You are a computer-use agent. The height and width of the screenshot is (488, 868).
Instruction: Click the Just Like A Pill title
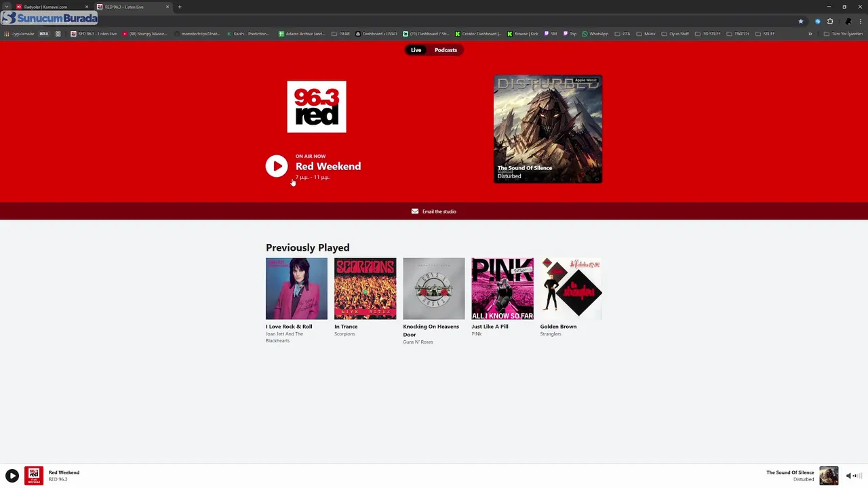490,327
